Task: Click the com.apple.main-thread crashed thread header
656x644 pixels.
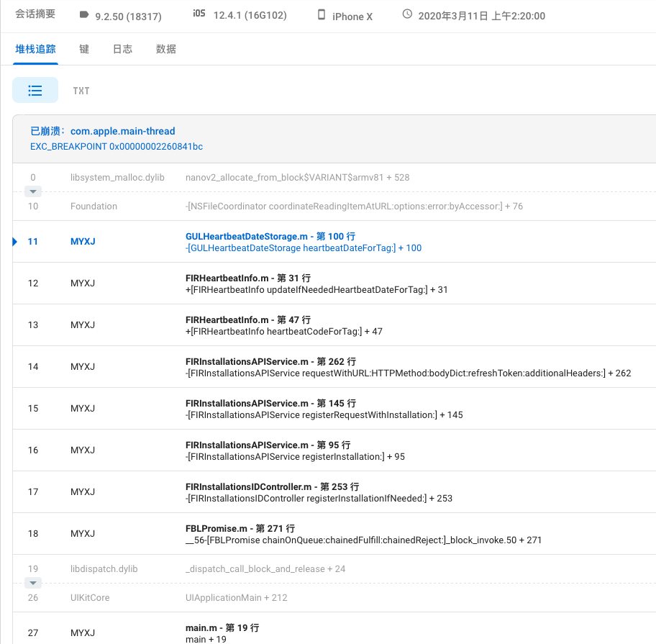Action: (x=122, y=132)
